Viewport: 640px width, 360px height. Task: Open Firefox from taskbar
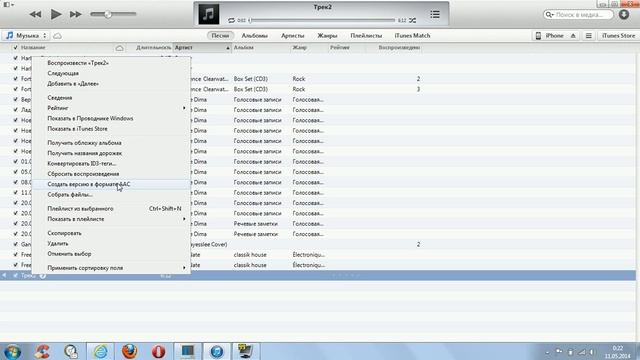(x=129, y=351)
